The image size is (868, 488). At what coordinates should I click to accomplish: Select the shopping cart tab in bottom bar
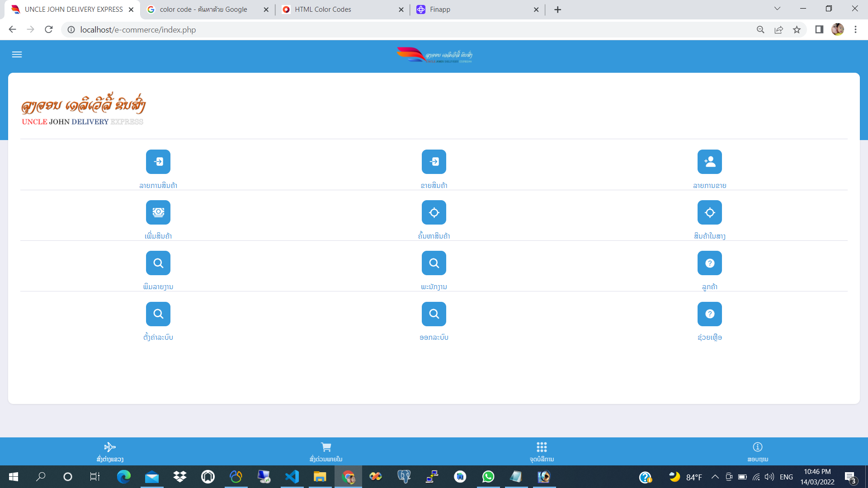(326, 451)
